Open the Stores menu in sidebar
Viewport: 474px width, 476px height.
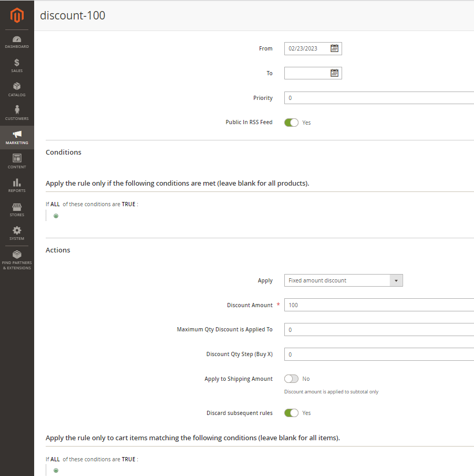point(16,208)
